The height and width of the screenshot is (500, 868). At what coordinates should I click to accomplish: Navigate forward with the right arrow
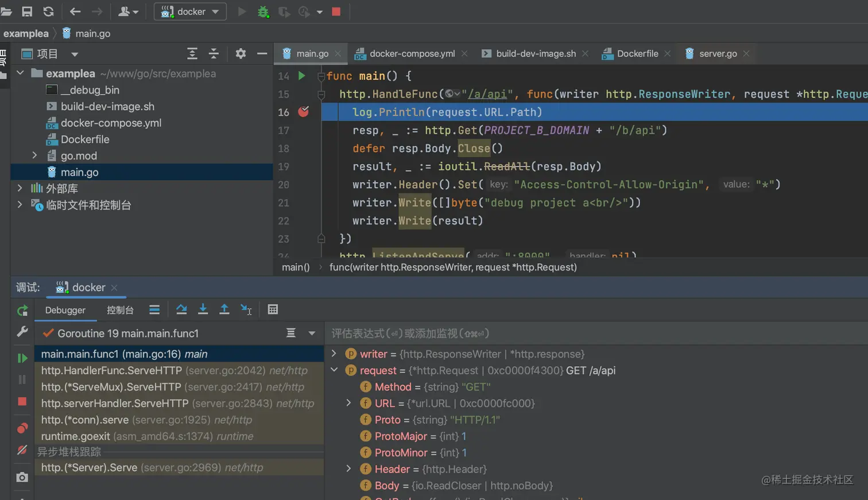pyautogui.click(x=97, y=11)
